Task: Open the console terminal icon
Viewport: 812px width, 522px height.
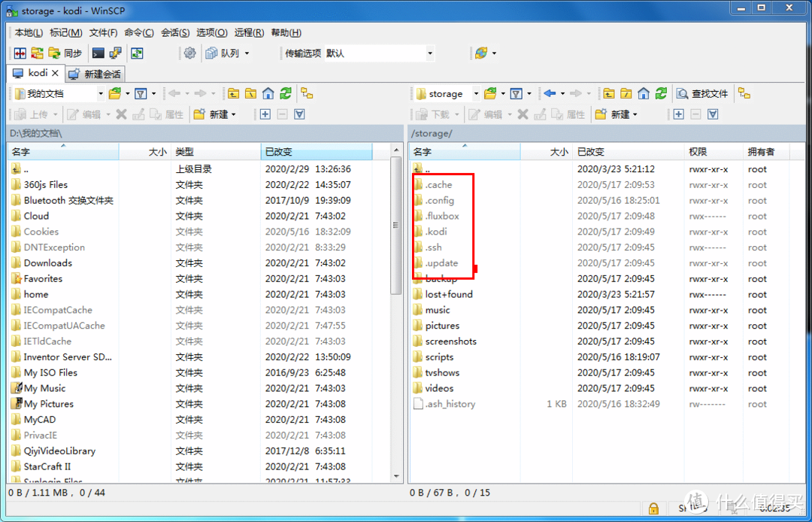Action: click(98, 53)
